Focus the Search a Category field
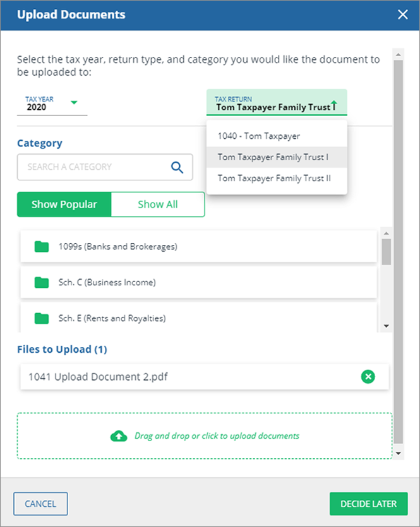Viewport: 420px width, 527px height. [x=95, y=167]
